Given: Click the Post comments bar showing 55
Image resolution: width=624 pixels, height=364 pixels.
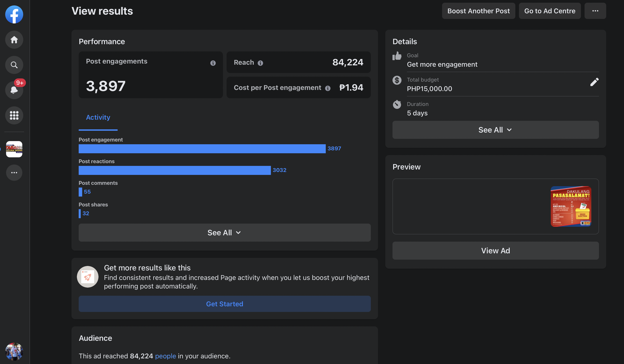Looking at the screenshot, I should [80, 192].
